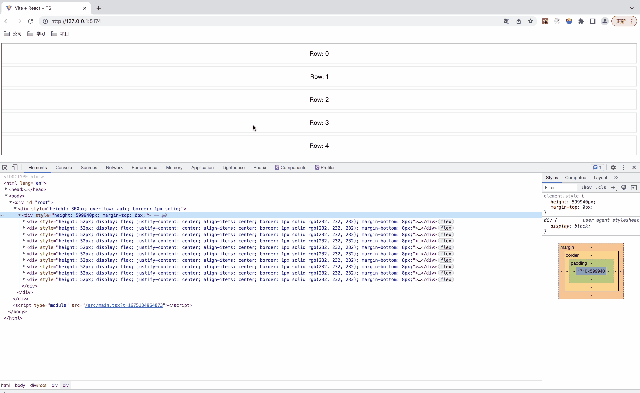Click the new style rule plus icon
This screenshot has height=393, width=640.
coord(613,187)
